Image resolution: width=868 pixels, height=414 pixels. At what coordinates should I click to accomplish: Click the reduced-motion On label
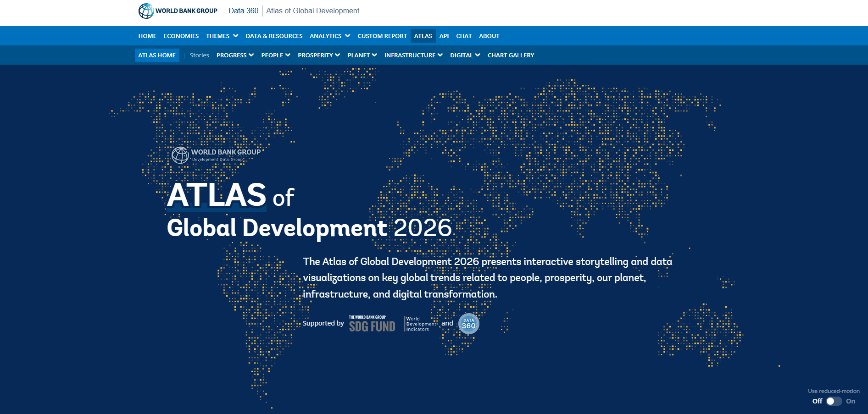click(x=851, y=401)
